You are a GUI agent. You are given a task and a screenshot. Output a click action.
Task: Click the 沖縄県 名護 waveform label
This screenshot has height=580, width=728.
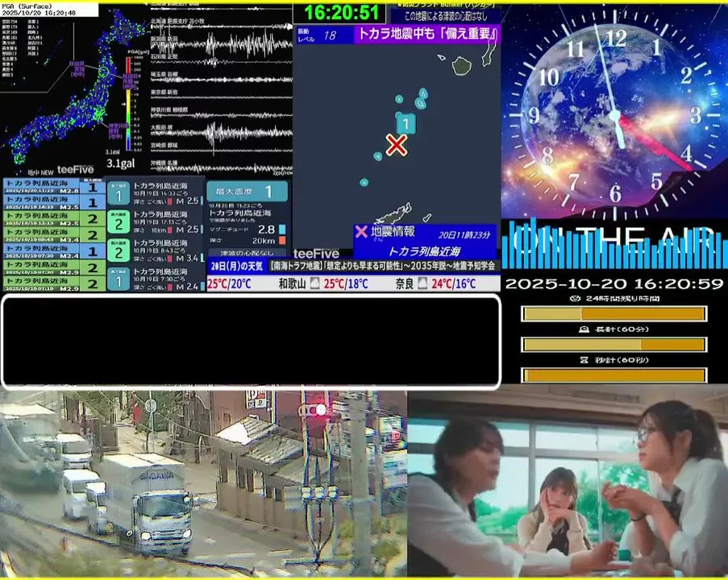[x=164, y=163]
